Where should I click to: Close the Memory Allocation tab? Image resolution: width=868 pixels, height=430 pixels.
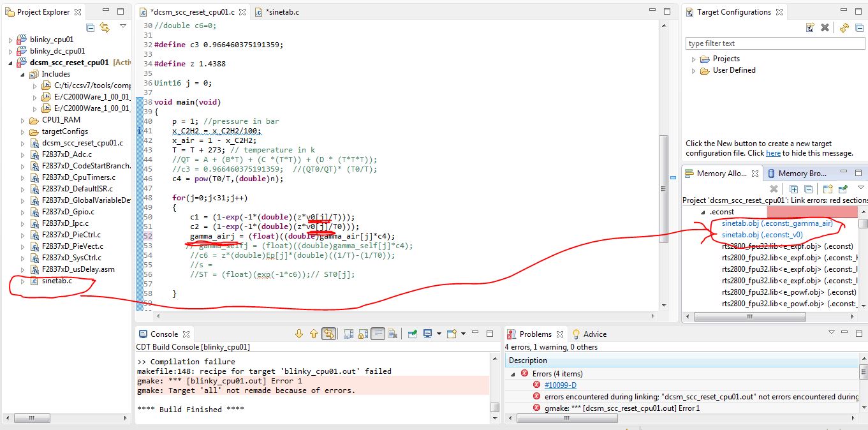[755, 174]
